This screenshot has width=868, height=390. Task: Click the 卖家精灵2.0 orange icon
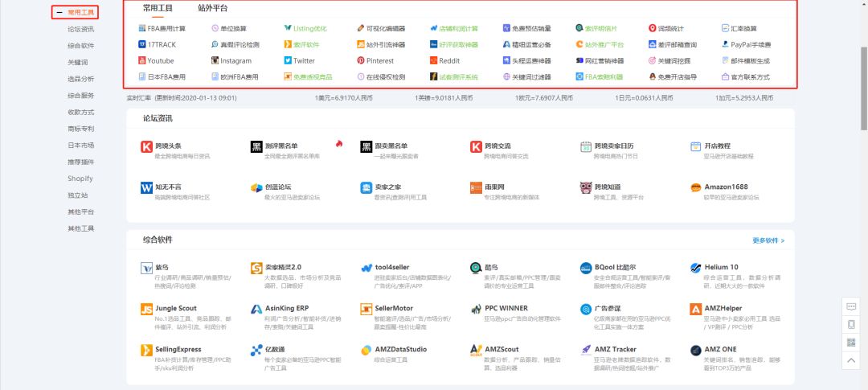click(256, 268)
